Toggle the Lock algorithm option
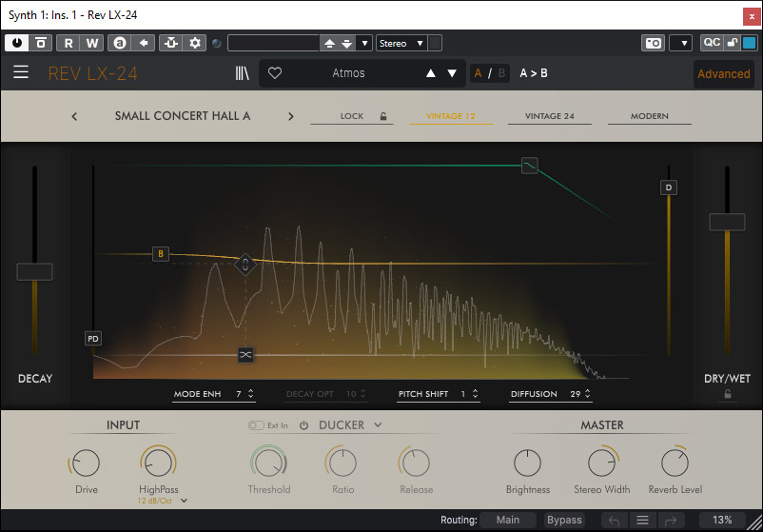 [362, 116]
